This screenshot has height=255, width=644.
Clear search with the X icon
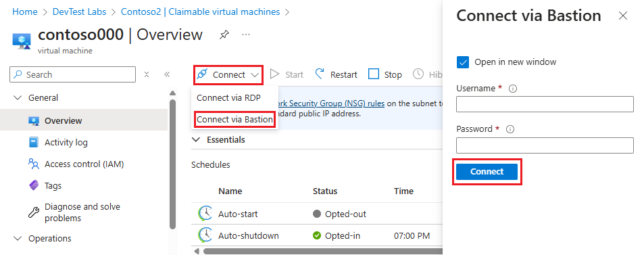tap(147, 74)
